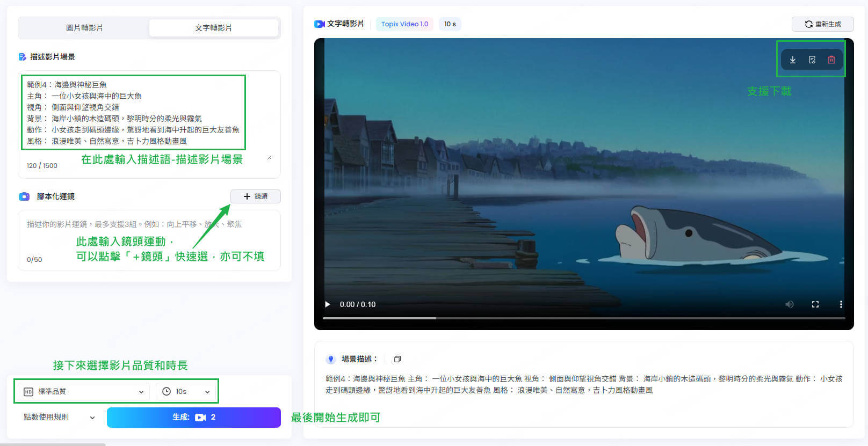This screenshot has height=446, width=868.
Task: Click the 文字轉影片 video icon in header
Action: point(320,24)
